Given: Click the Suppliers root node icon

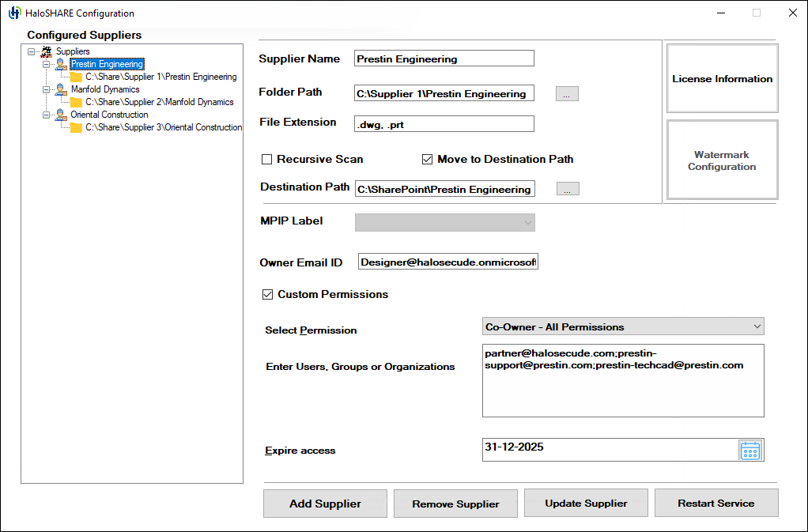Looking at the screenshot, I should coord(46,51).
